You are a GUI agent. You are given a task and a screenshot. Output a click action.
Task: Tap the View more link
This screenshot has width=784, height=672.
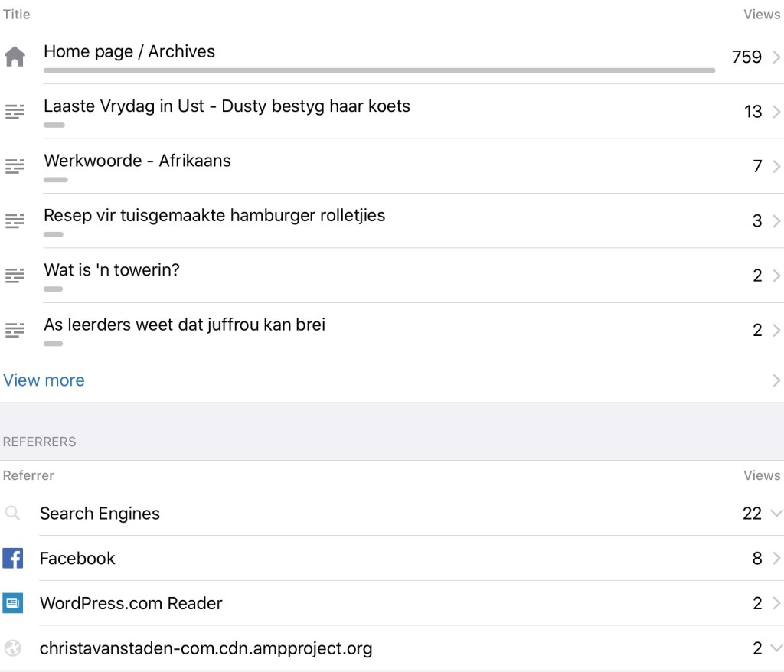44,380
